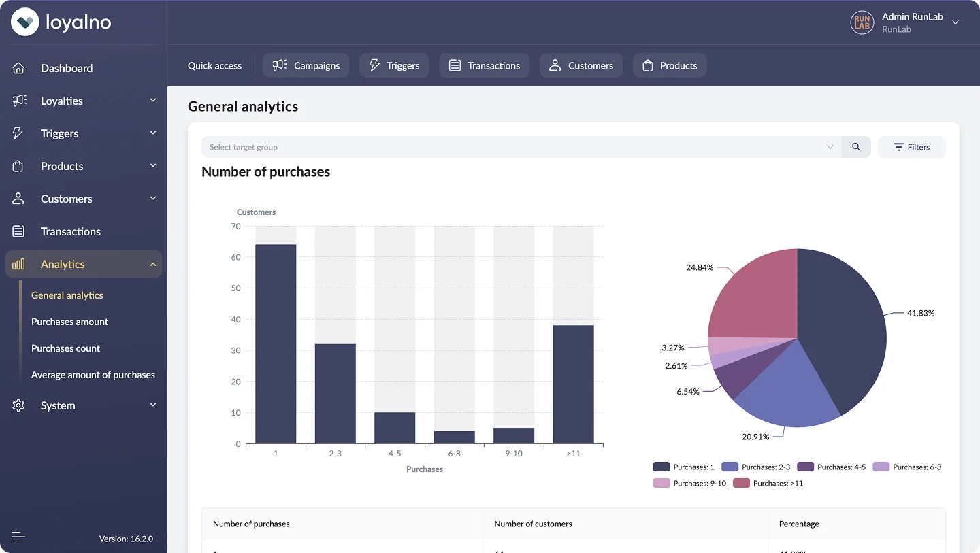Expand the Loyalties menu chevron

[153, 101]
